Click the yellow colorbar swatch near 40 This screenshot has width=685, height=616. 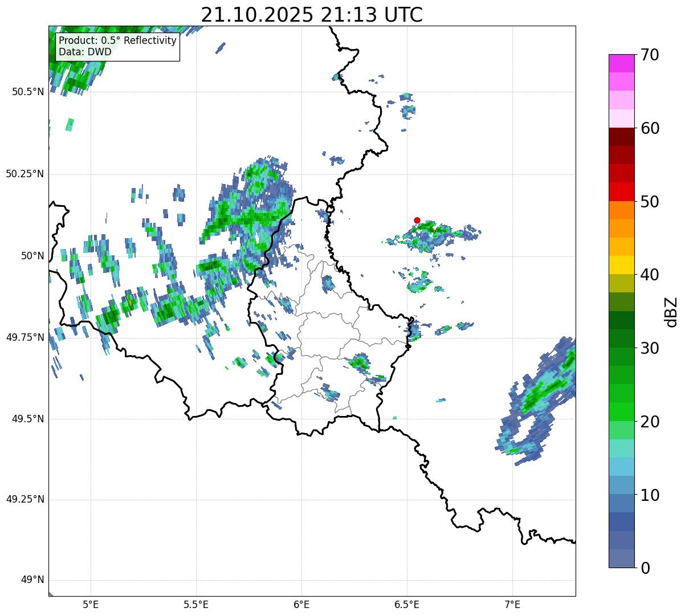click(x=622, y=265)
